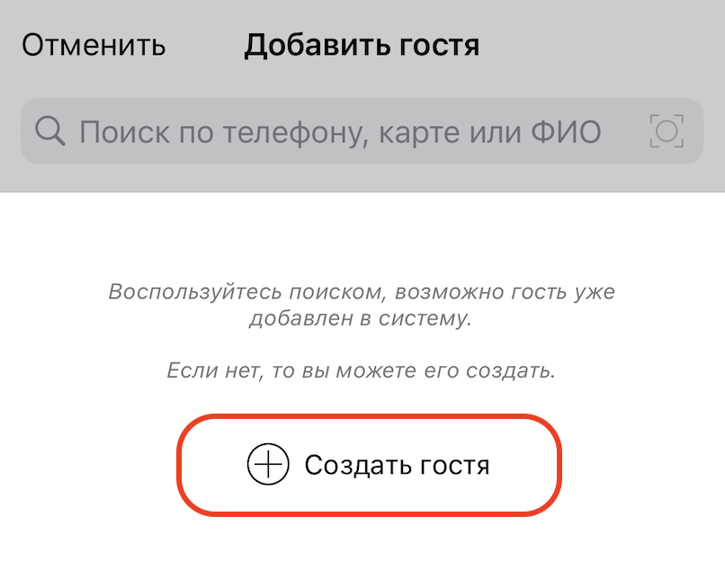The width and height of the screenshot is (725, 588).
Task: Tap the Добавить гостя header title
Action: 362,45
